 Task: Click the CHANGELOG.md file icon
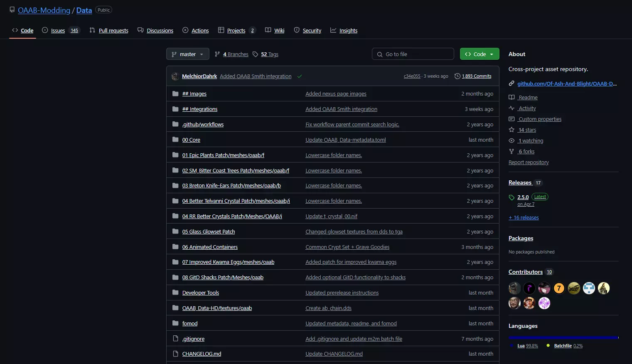[175, 354]
